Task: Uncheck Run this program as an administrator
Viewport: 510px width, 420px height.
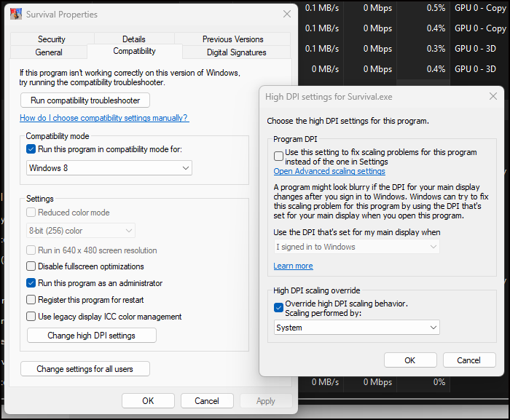Action: (x=31, y=283)
